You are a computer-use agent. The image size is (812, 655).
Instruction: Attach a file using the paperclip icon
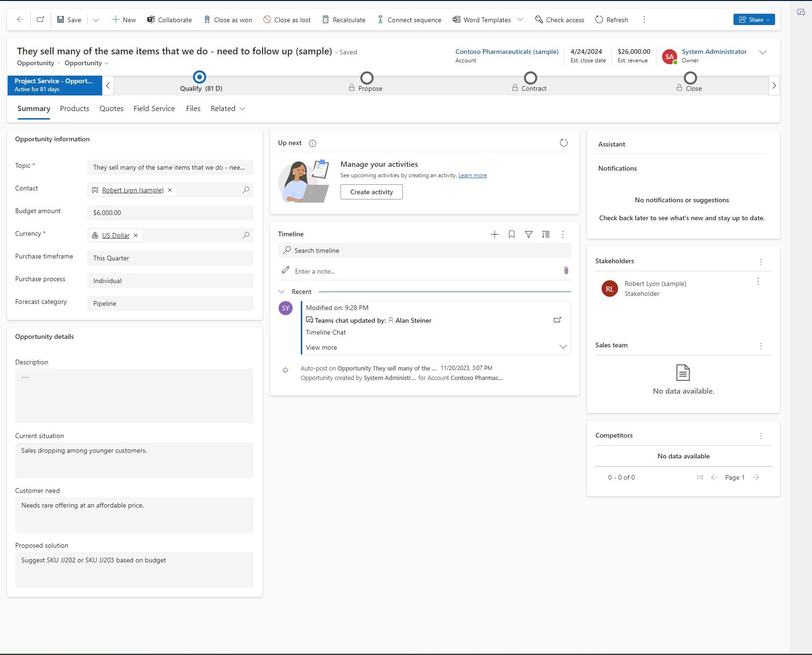click(x=566, y=271)
